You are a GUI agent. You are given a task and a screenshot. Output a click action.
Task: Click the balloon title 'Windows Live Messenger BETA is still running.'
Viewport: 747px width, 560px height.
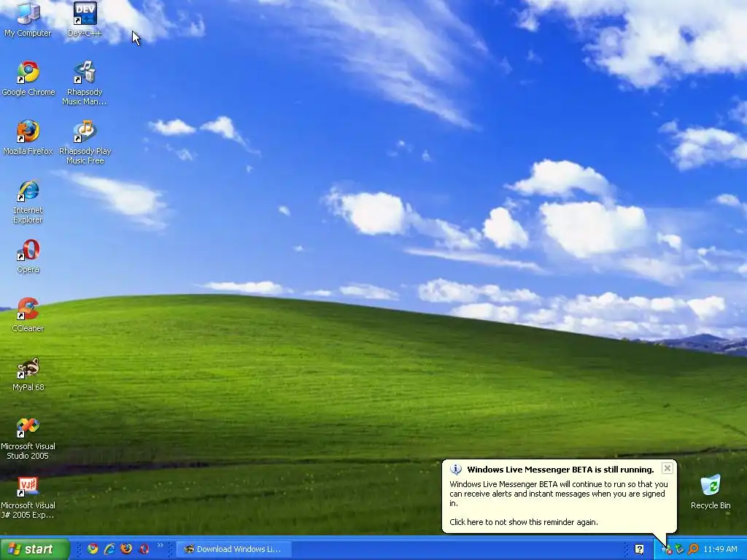[x=560, y=470]
